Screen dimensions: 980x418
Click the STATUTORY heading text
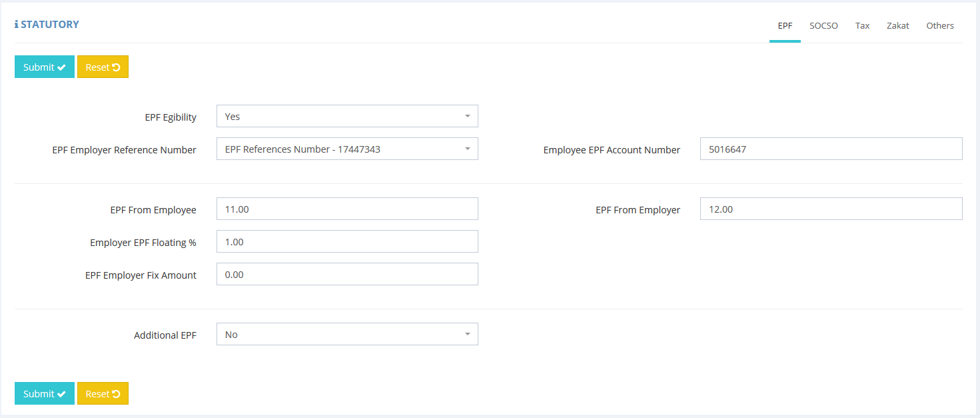(50, 25)
